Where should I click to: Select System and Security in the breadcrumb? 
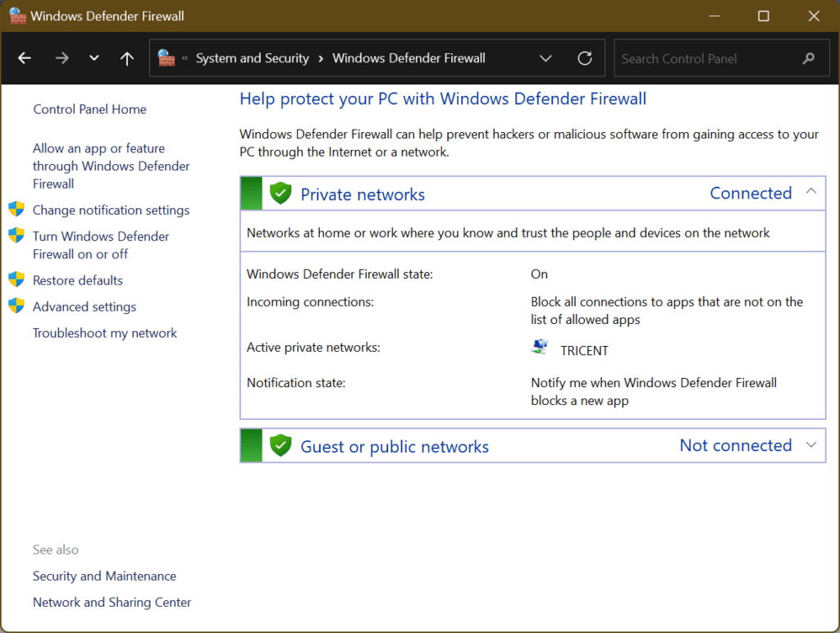coord(252,57)
